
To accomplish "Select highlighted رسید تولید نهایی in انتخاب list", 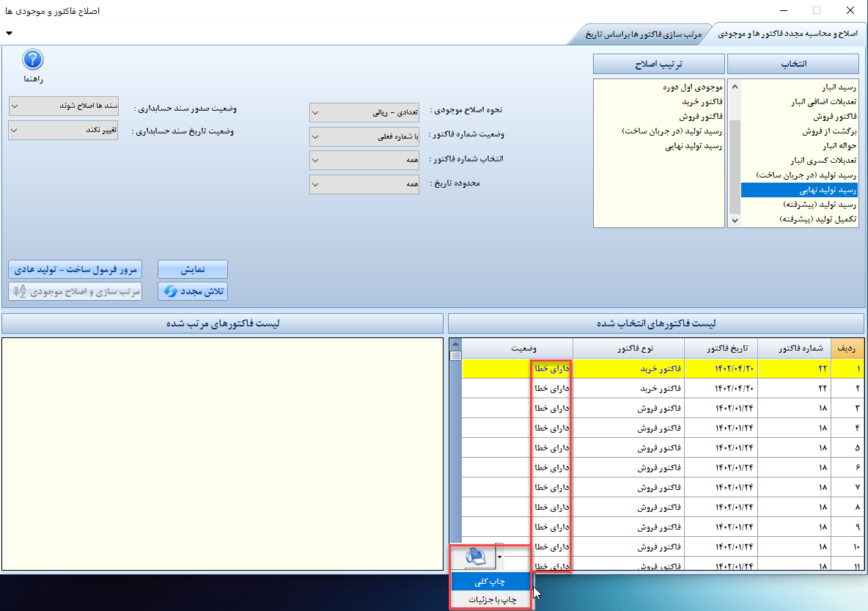I will [799, 190].
